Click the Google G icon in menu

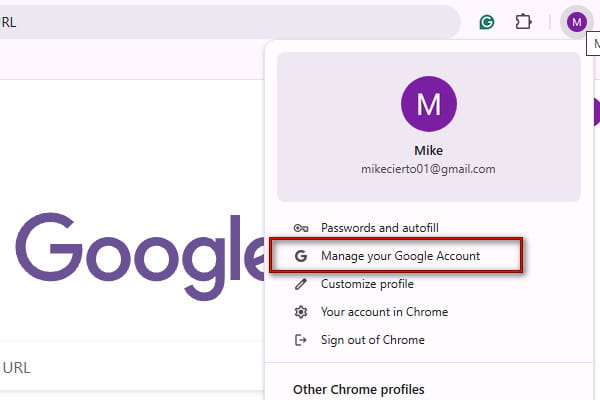click(301, 256)
